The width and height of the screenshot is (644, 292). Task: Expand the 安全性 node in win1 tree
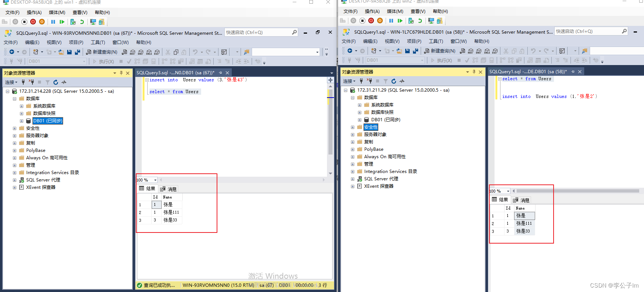tap(15, 128)
